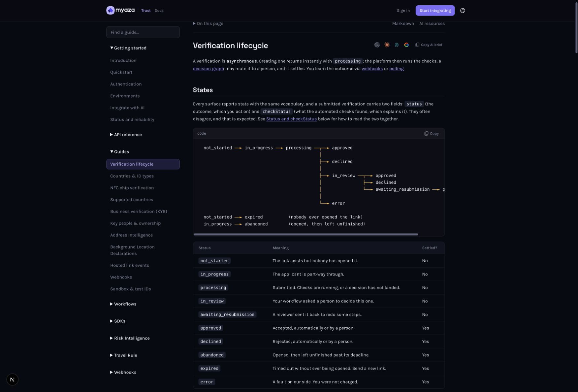Click the awaiting_resubmission status cell

pos(227,314)
